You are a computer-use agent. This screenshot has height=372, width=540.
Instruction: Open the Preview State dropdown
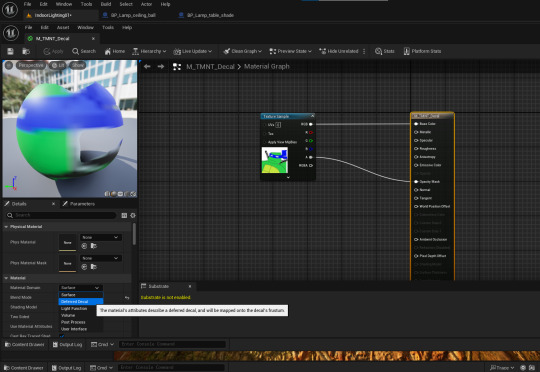[290, 51]
